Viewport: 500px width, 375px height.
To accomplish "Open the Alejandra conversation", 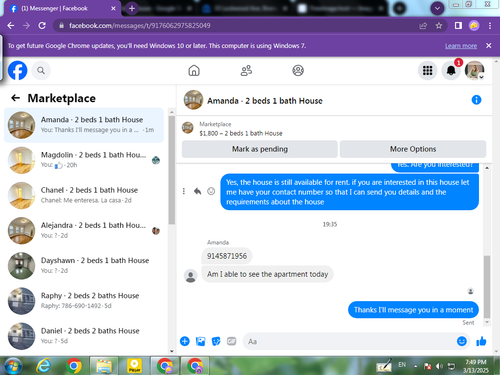I will coord(84,231).
